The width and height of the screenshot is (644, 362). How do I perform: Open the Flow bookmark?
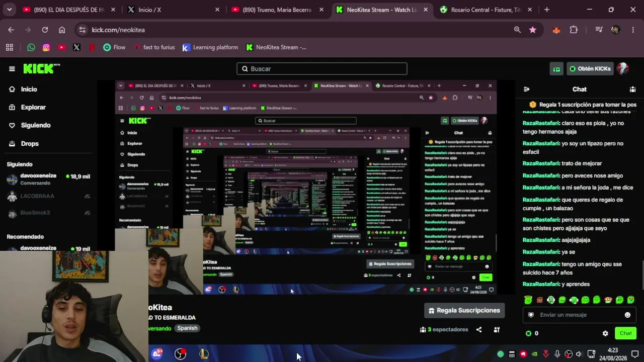[114, 47]
